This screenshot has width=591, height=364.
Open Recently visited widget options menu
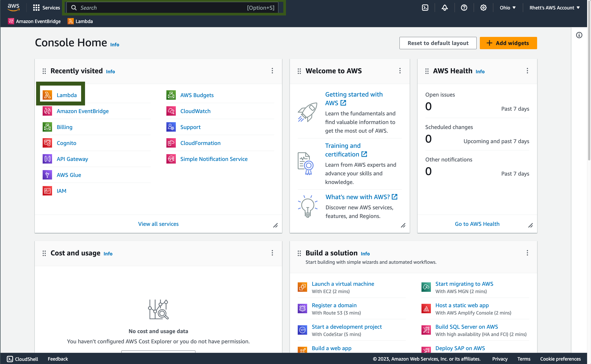point(272,71)
